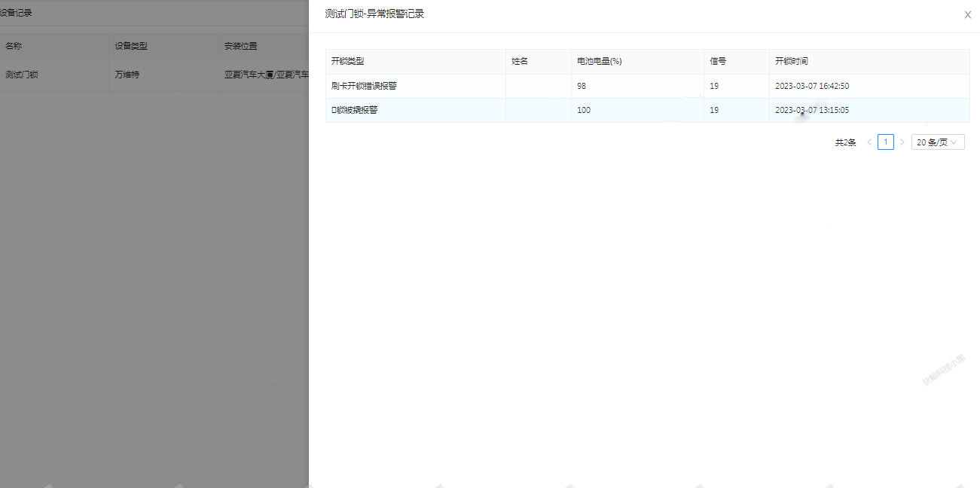Viewport: 980px width, 488px height.
Task: Click the 共2条 total count label
Action: coord(845,142)
